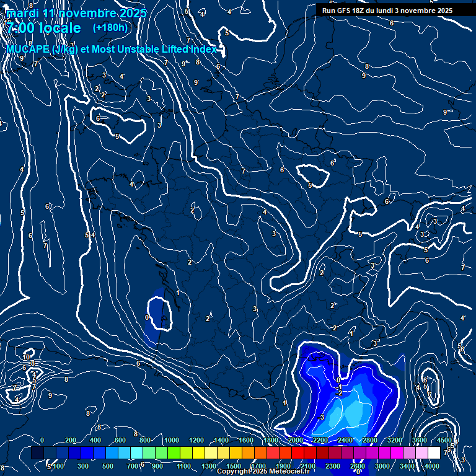This screenshot has width=476, height=476.
Task: Click the '-3' lifted index contour label
Action: [321, 417]
